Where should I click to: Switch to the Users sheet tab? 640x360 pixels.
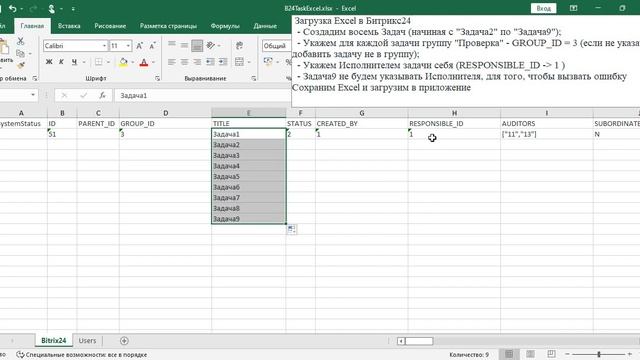click(87, 340)
